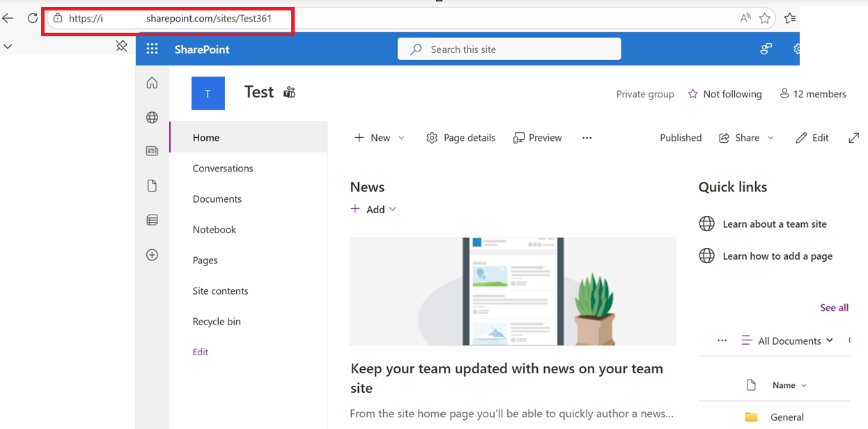The height and width of the screenshot is (429, 868).
Task: Open the SharePoint home icon in the app bar
Action: (152, 83)
